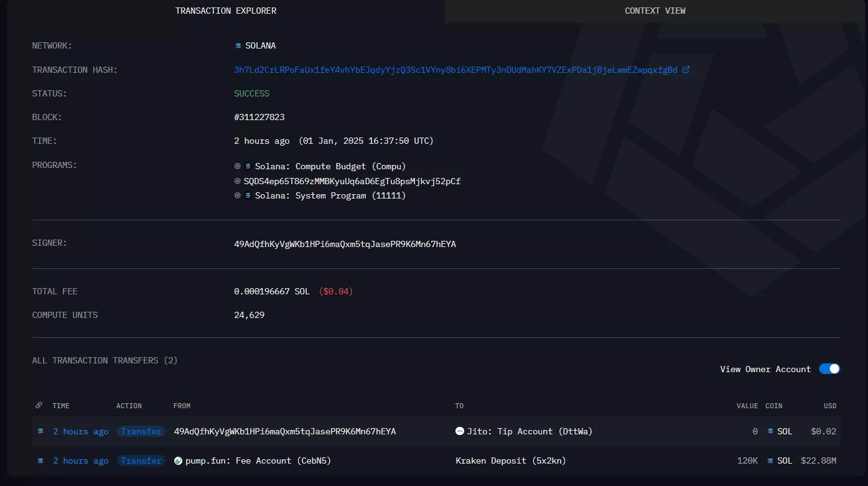Click the Jito logo in the Tip Account row

460,431
